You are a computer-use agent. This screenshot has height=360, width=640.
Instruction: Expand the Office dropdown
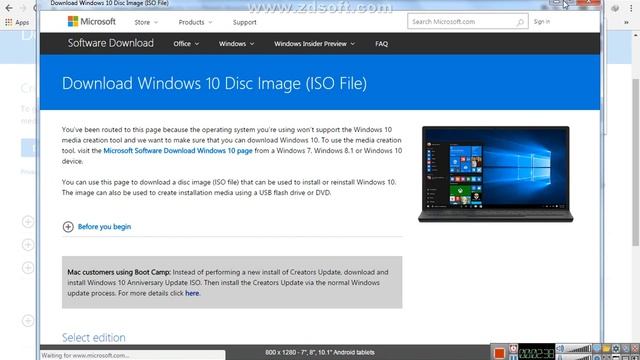click(x=186, y=44)
